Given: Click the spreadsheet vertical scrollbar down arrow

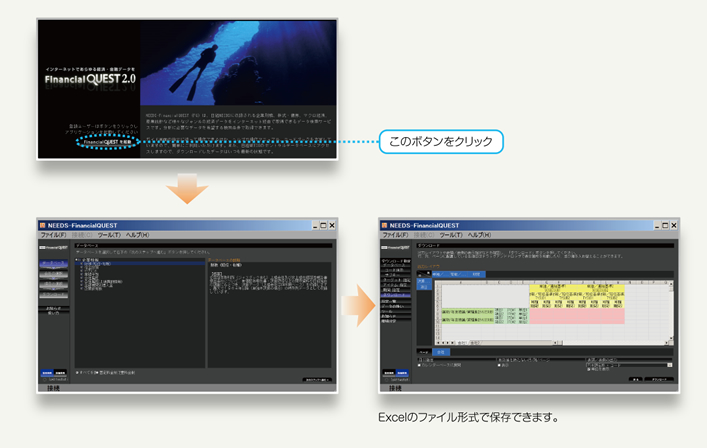Looking at the screenshot, I should 671,338.
